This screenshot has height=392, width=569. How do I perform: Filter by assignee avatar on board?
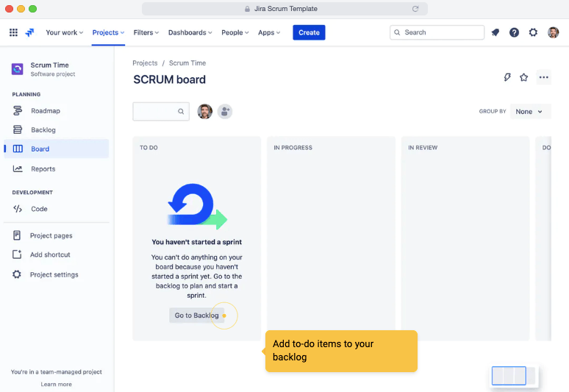click(x=204, y=112)
